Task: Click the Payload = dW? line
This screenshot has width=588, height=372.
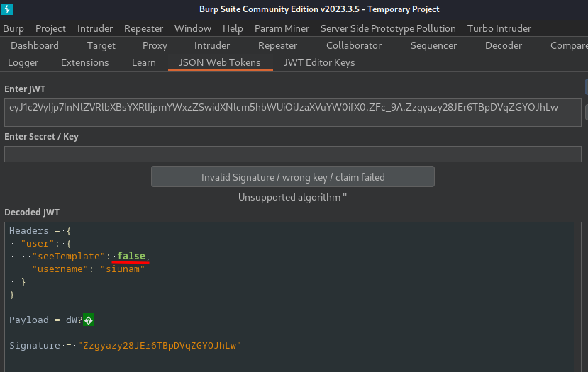Action: (52, 320)
